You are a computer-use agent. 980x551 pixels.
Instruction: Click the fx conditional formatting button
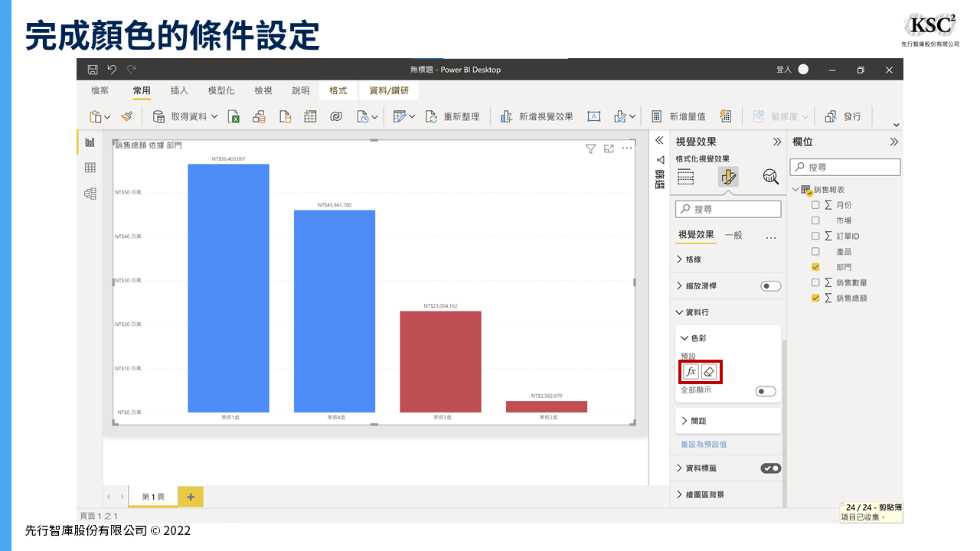click(x=691, y=372)
